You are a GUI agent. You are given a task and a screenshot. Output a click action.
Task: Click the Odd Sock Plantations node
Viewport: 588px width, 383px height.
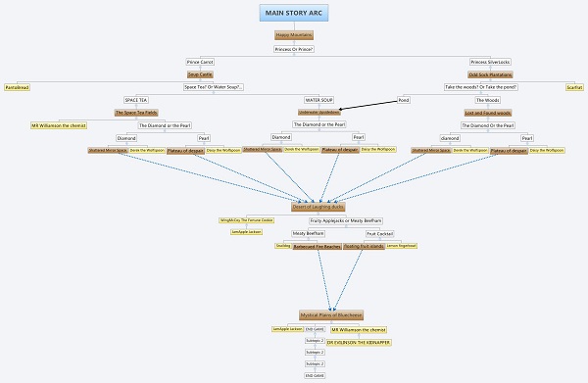(x=490, y=74)
